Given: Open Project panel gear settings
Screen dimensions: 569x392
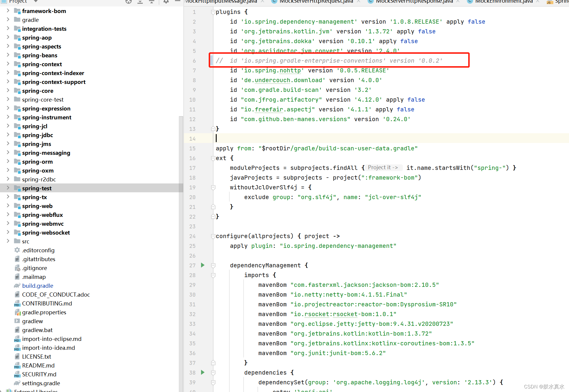Looking at the screenshot, I should tap(166, 1).
